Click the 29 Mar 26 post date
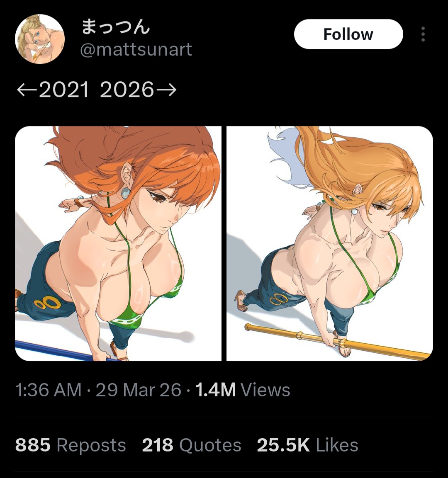Image resolution: width=448 pixels, height=478 pixels. click(x=139, y=390)
